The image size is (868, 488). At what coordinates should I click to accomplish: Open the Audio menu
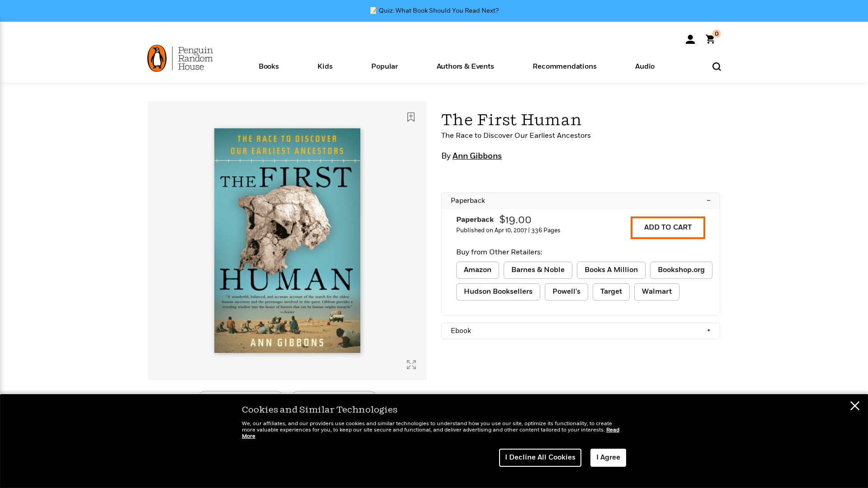click(645, 67)
